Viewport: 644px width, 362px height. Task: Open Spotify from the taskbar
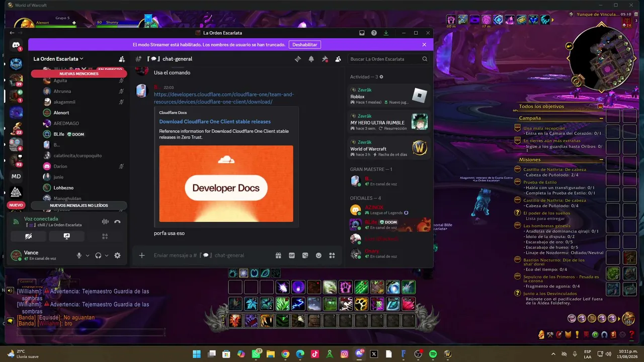[433, 354]
